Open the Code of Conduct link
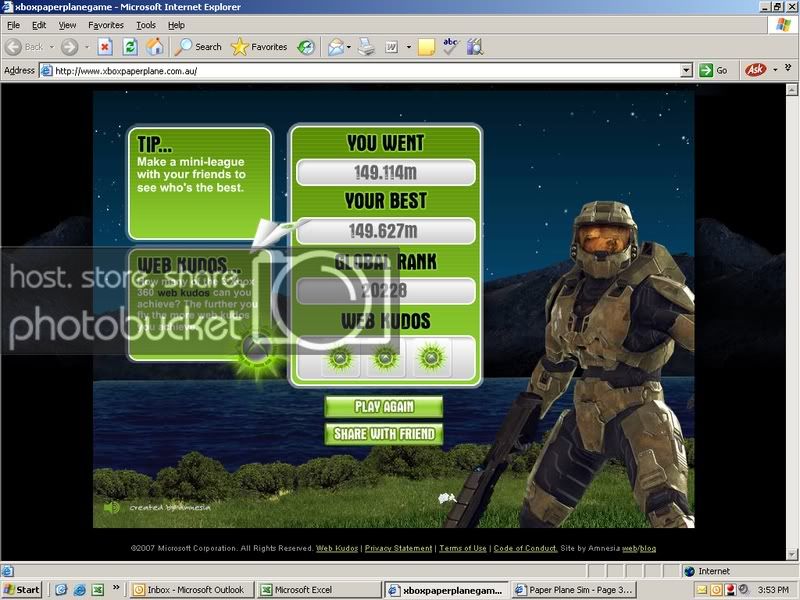The width and height of the screenshot is (800, 600). click(525, 548)
